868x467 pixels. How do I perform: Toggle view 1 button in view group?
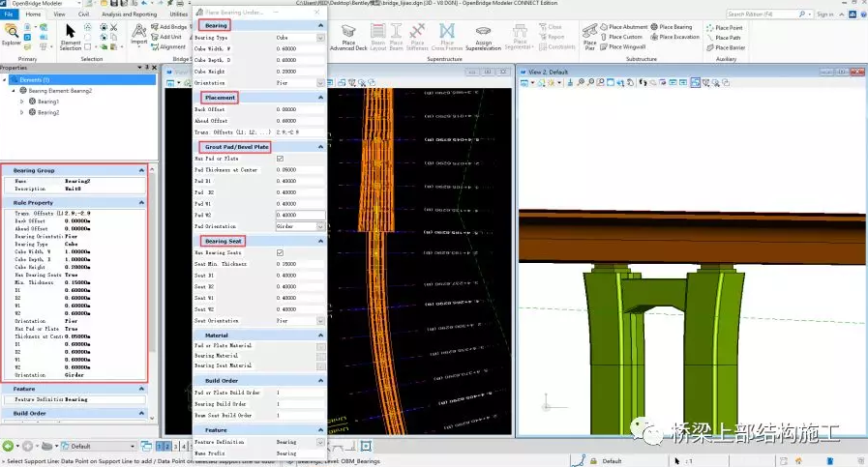pyautogui.click(x=160, y=446)
